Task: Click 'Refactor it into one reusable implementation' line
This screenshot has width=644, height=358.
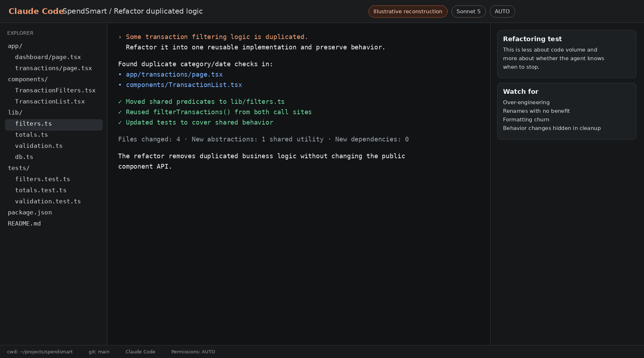Action: [255, 47]
